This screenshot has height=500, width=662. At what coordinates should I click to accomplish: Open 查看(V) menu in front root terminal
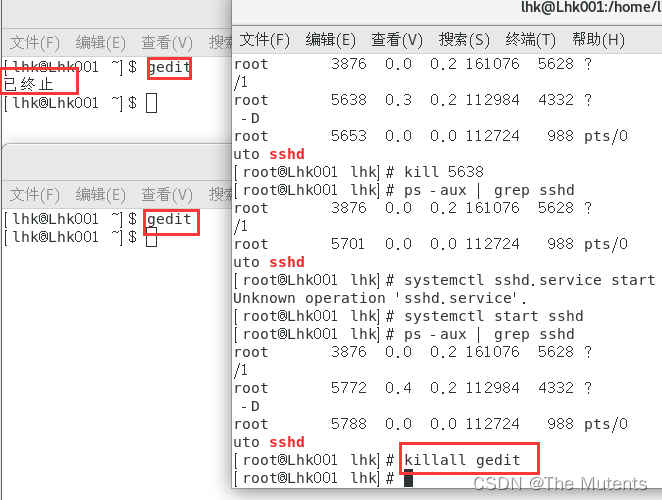(x=397, y=40)
